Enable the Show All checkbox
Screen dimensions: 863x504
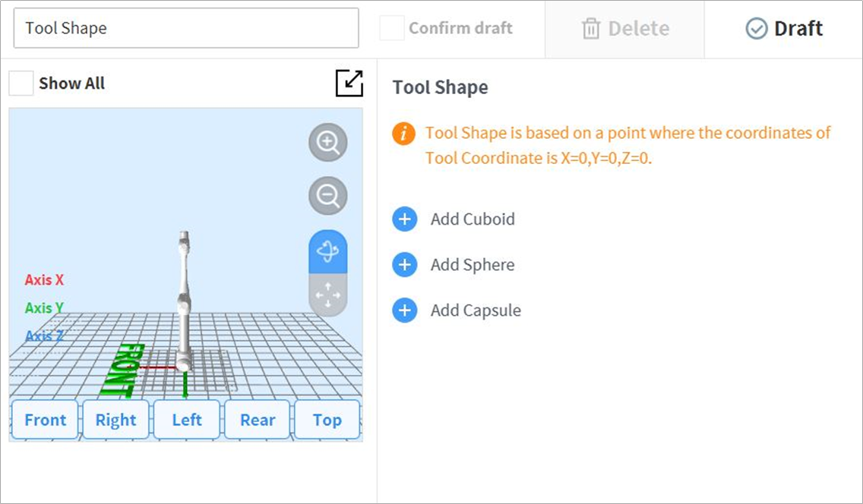coord(21,83)
